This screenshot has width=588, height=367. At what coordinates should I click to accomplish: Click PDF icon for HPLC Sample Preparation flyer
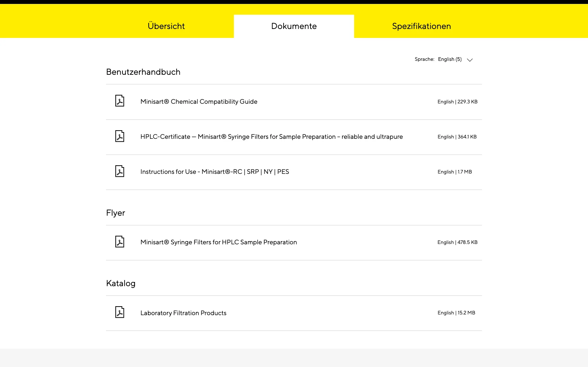point(120,241)
